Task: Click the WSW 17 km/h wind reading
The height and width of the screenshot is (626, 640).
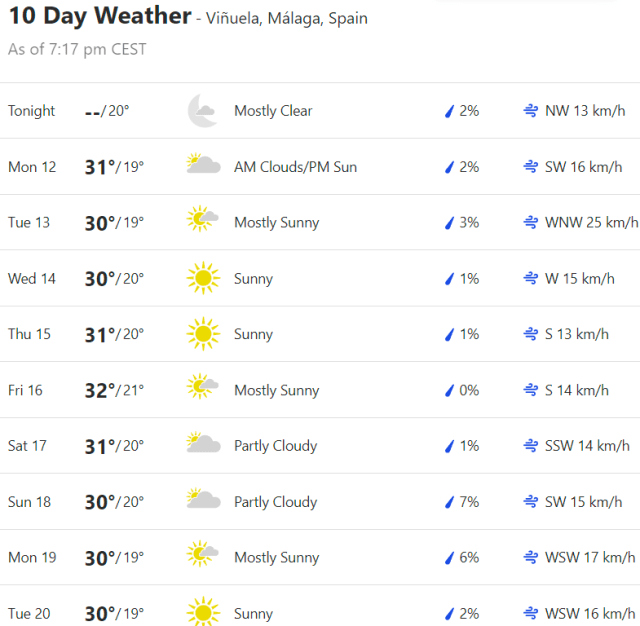Action: tap(590, 558)
